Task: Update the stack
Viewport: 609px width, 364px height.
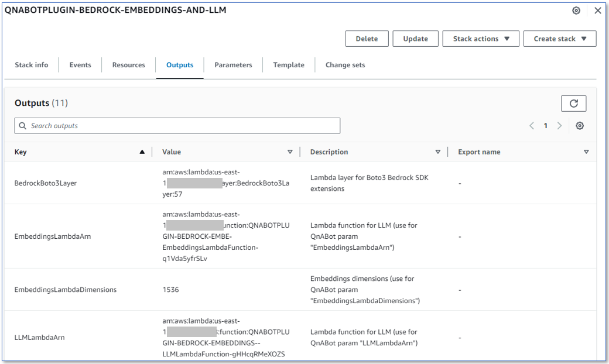Action: pos(415,39)
